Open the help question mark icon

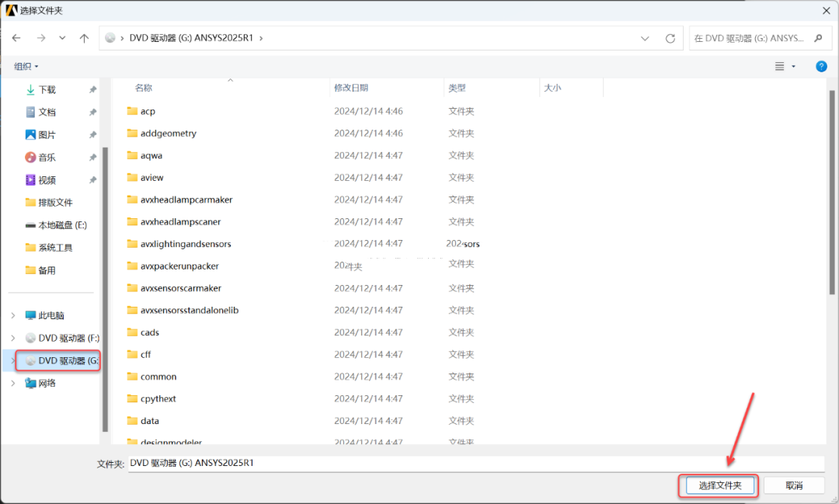click(821, 66)
